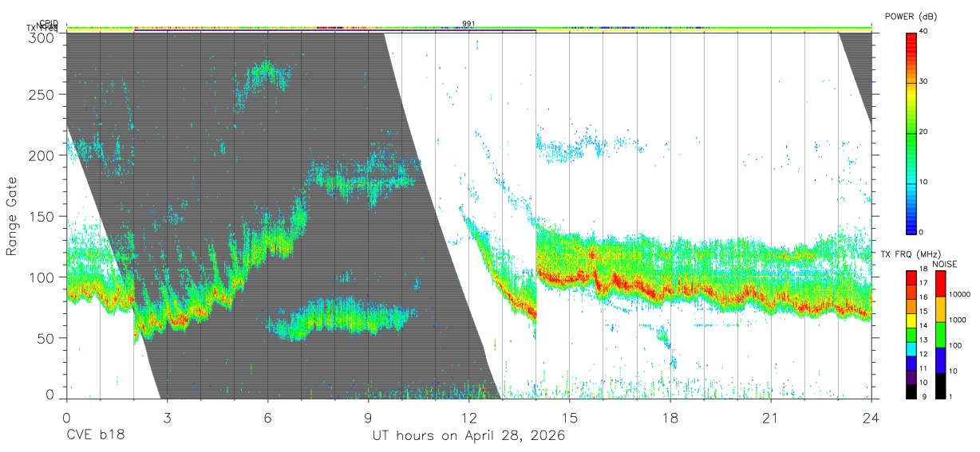
Task: Click the "POWER (dB)" legend title
Action: pyautogui.click(x=911, y=16)
